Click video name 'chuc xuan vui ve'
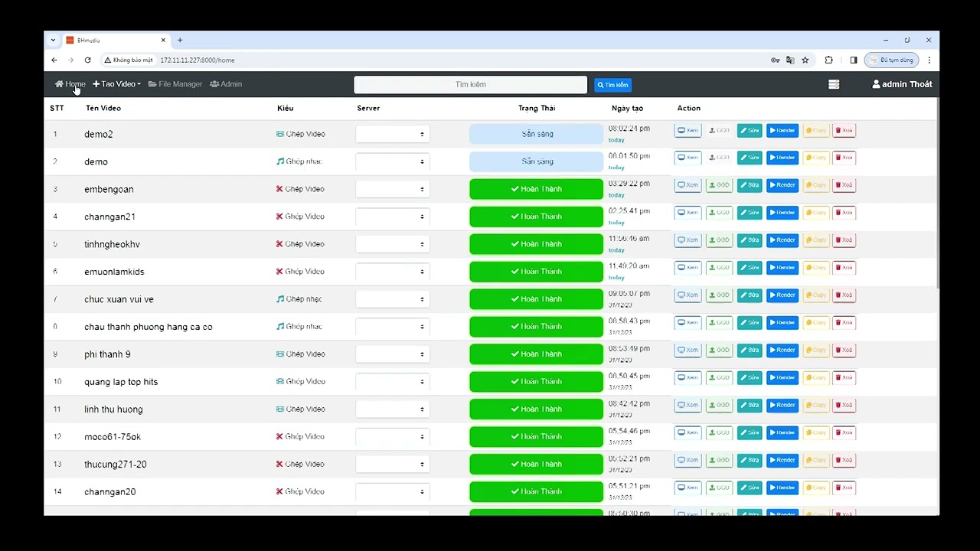The image size is (980, 551). click(119, 299)
